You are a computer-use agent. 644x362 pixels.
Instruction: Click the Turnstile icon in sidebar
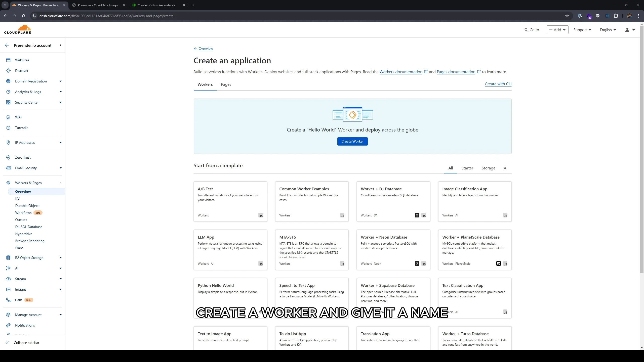click(x=8, y=128)
